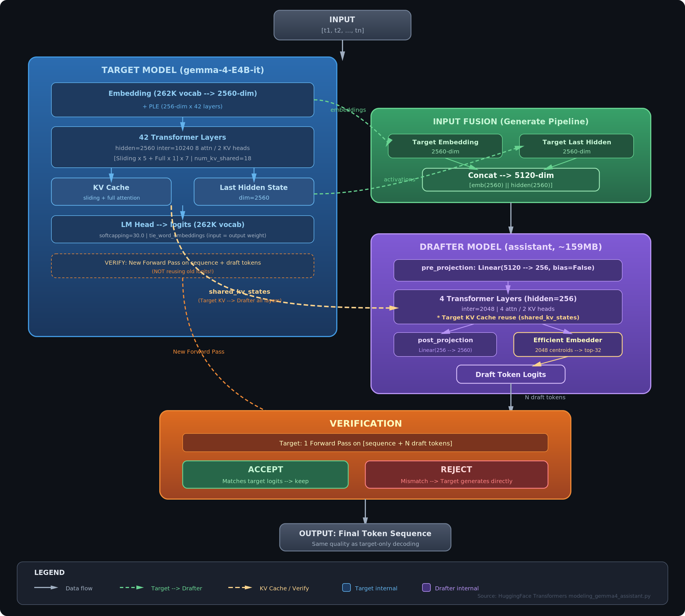Select '* Target KV Cache reuse' highlighted line
The height and width of the screenshot is (616, 685).
508,317
